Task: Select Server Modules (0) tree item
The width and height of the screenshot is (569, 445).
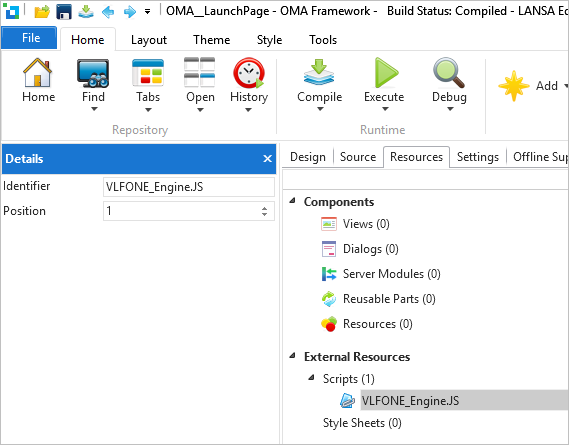Action: point(392,274)
